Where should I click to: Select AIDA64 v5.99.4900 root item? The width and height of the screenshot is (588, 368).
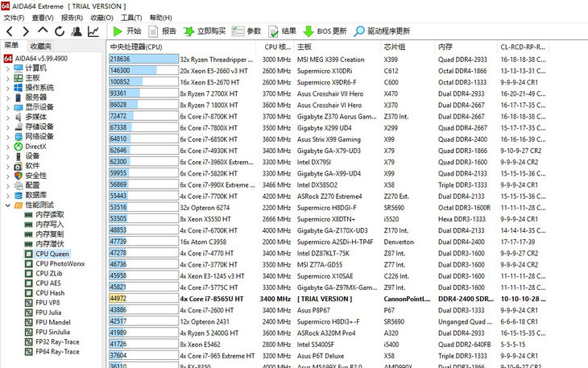35,59
